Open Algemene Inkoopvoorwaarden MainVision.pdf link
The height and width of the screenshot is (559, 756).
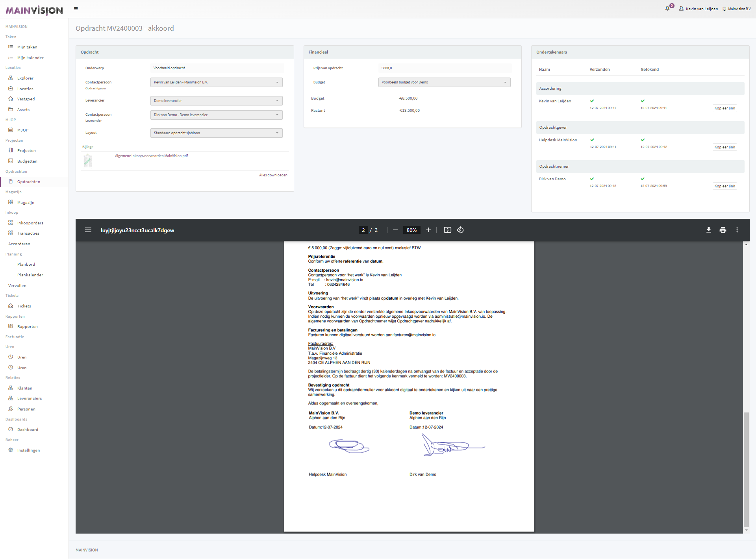coord(151,156)
